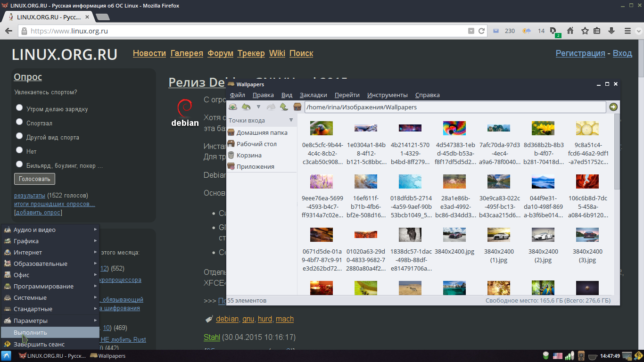Open the 3840x2400.jpg thumbnail
644x362 pixels.
coord(454,240)
